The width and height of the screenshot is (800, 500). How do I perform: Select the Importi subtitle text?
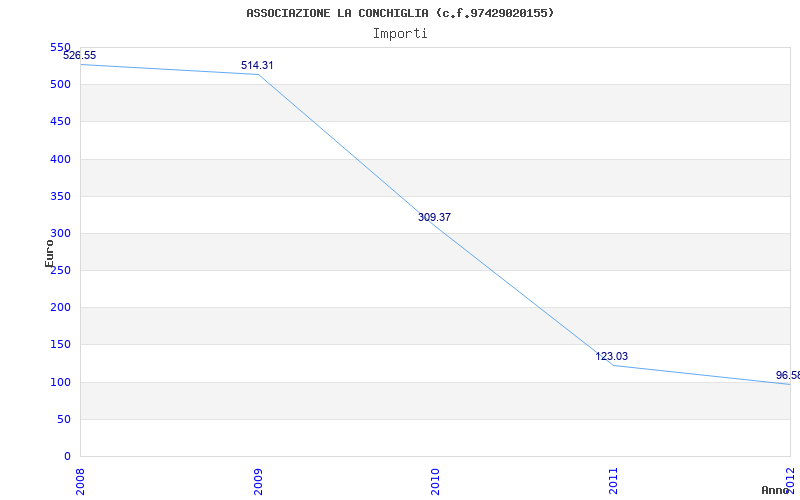(400, 34)
